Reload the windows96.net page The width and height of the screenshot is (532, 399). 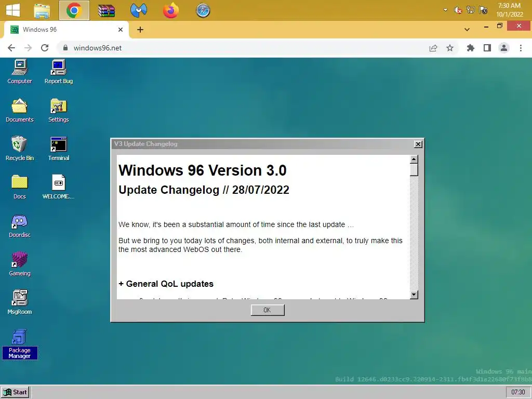(x=45, y=48)
